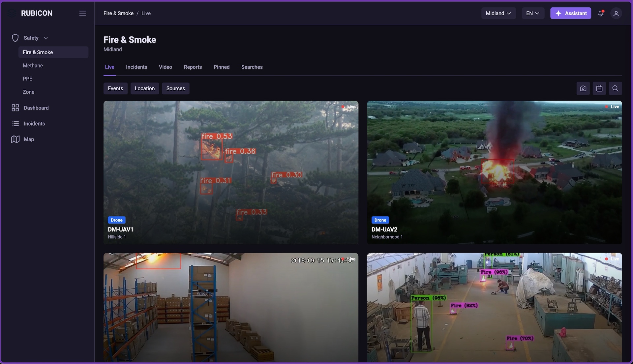Click the 'Person (96%)' detection label
633x364 pixels.
click(x=429, y=298)
